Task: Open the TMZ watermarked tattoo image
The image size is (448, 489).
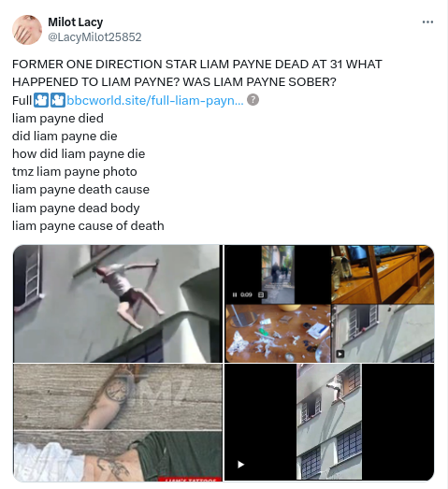Action: 118,423
